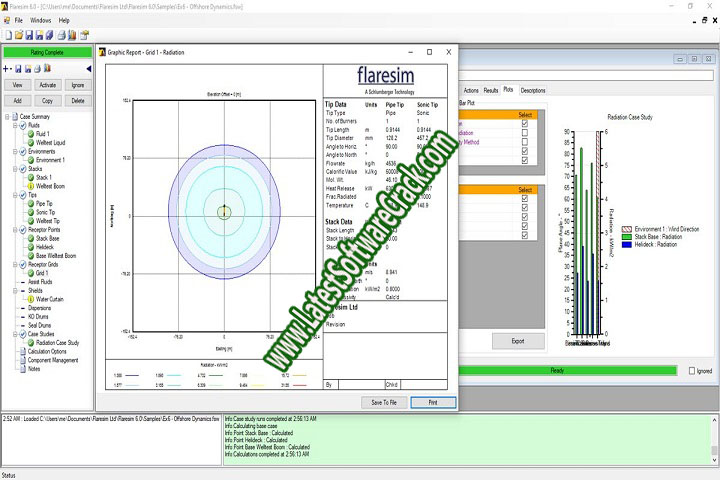This screenshot has height=480, width=720.
Task: Open the Help menu
Action: pos(64,21)
